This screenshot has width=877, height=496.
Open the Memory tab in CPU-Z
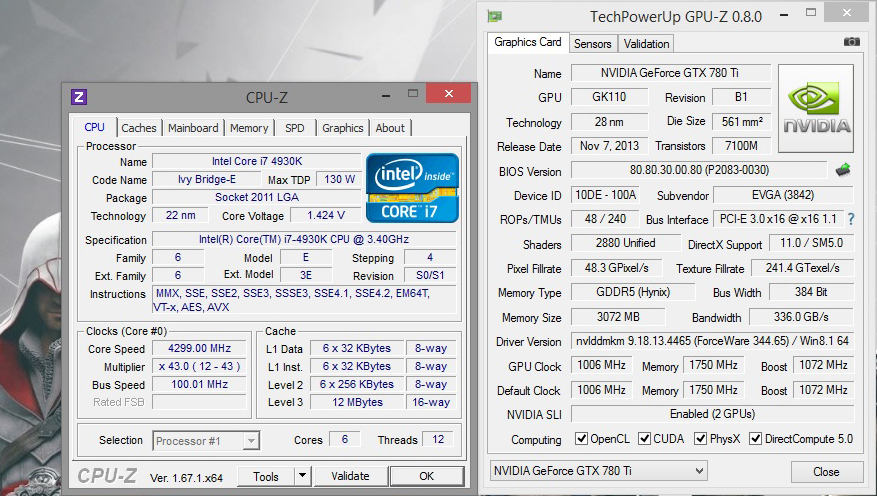(249, 128)
